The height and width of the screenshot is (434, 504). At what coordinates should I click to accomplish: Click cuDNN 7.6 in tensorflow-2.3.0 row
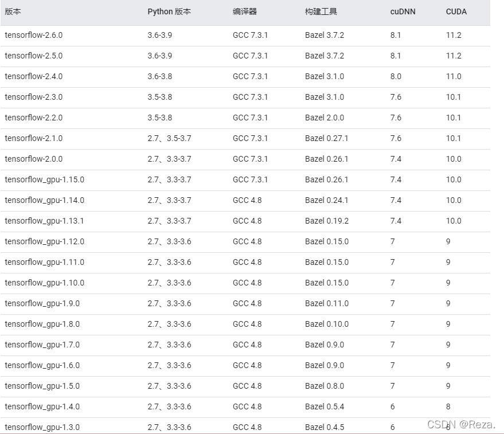pos(396,97)
